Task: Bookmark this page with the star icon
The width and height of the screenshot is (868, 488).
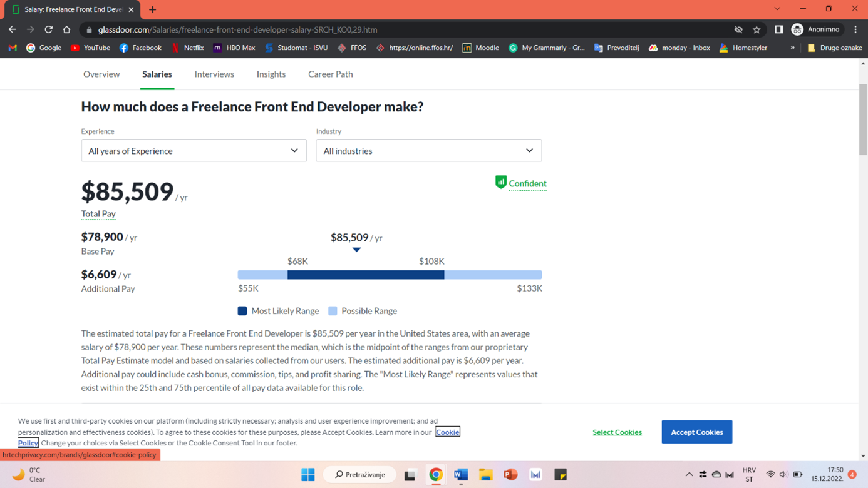Action: click(757, 29)
